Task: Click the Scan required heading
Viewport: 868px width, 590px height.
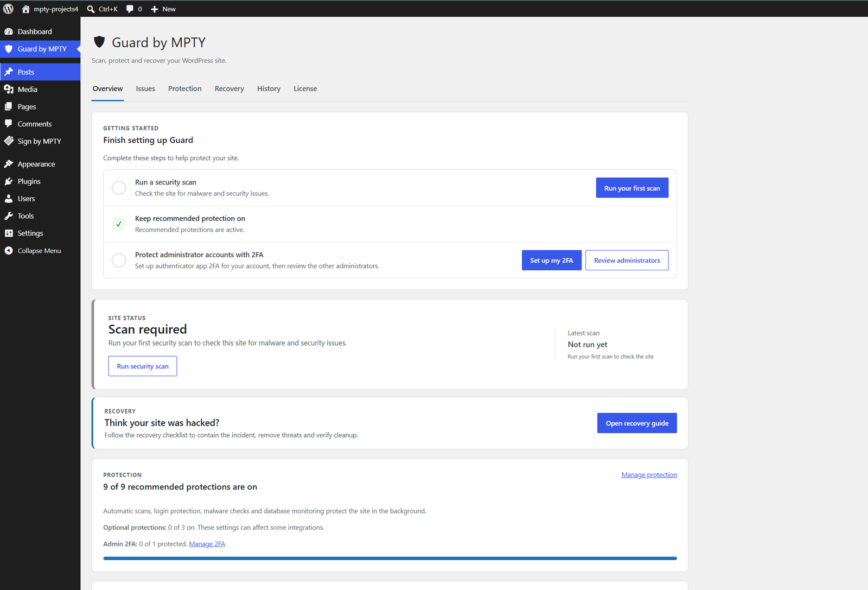Action: (148, 329)
